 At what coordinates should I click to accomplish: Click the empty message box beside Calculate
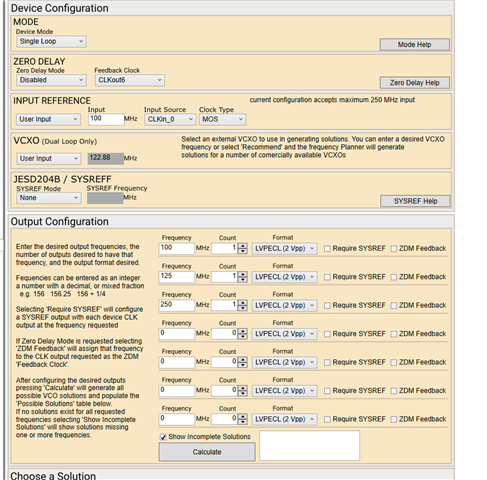click(309, 446)
